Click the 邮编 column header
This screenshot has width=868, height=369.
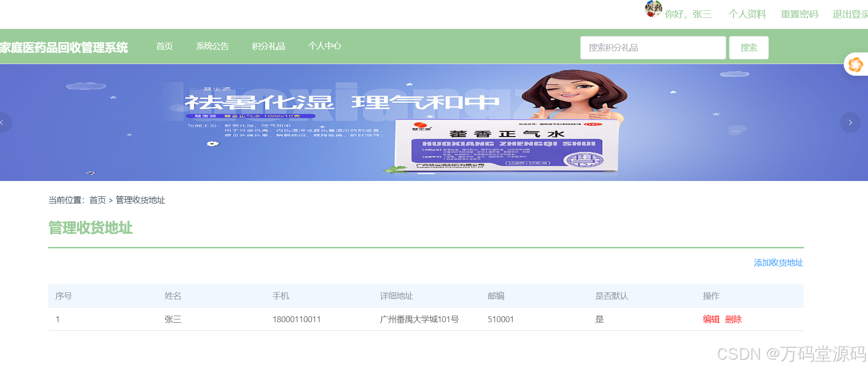(x=496, y=296)
